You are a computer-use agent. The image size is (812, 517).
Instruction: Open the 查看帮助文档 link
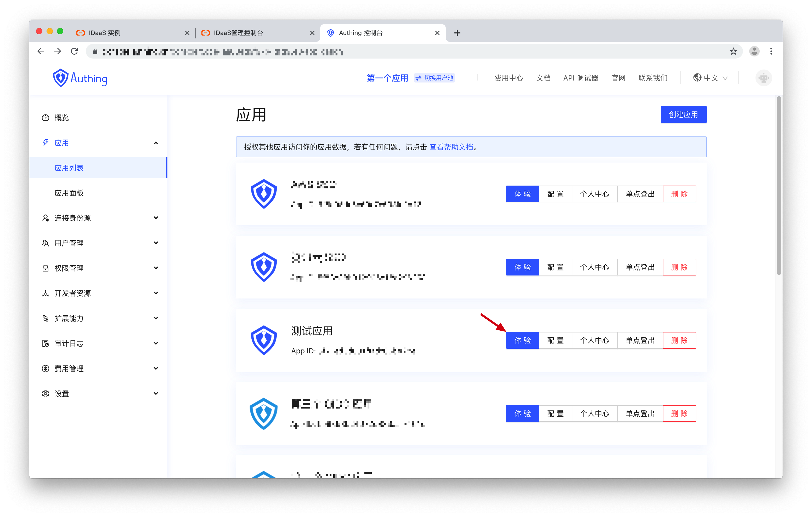(x=451, y=147)
